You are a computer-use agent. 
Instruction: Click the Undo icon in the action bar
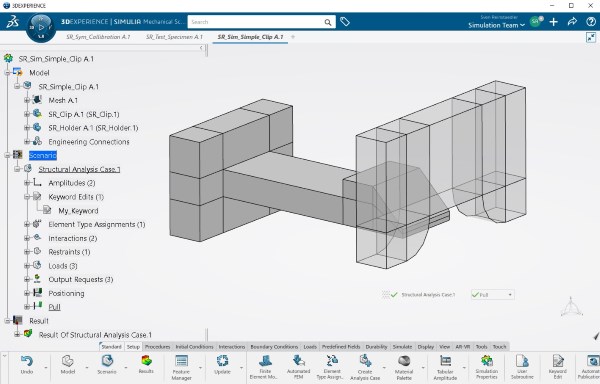(27, 361)
